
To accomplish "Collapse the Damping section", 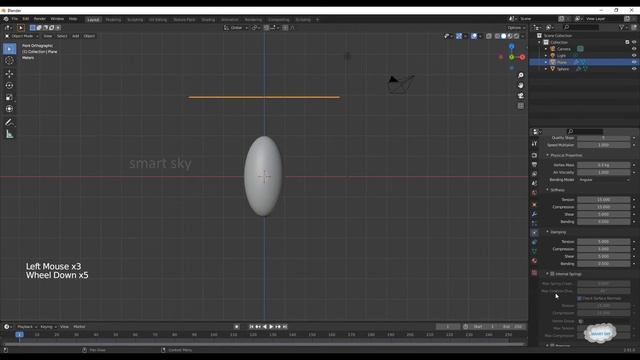I will coord(557,232).
